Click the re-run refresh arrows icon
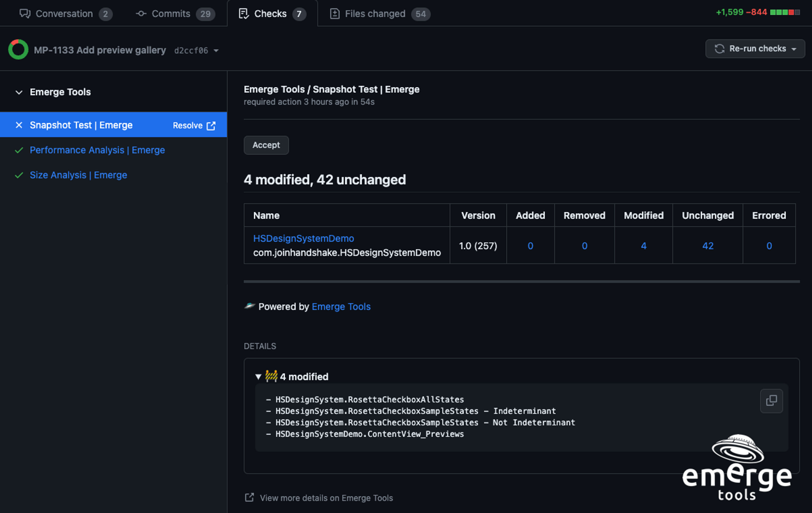 pos(719,49)
